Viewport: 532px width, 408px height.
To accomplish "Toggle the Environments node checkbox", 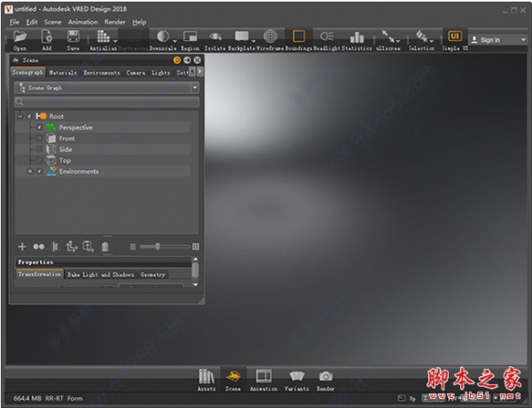I will point(39,171).
